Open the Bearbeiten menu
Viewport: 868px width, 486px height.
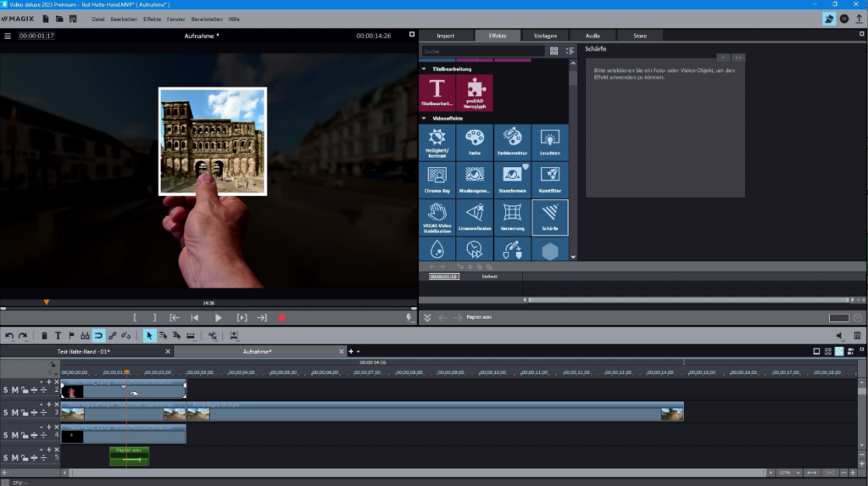[x=124, y=19]
